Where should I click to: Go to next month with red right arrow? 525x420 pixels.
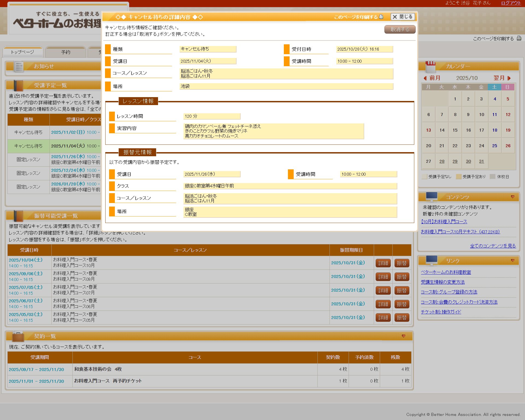(509, 78)
